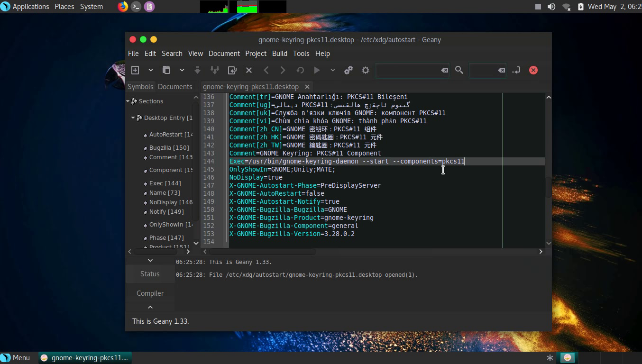This screenshot has width=642, height=364.
Task: Click the red Quit Geany icon
Action: tap(533, 70)
